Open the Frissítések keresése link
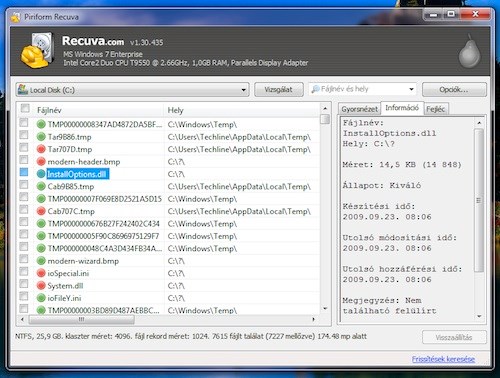The width and height of the screenshot is (500, 378). coord(443,359)
